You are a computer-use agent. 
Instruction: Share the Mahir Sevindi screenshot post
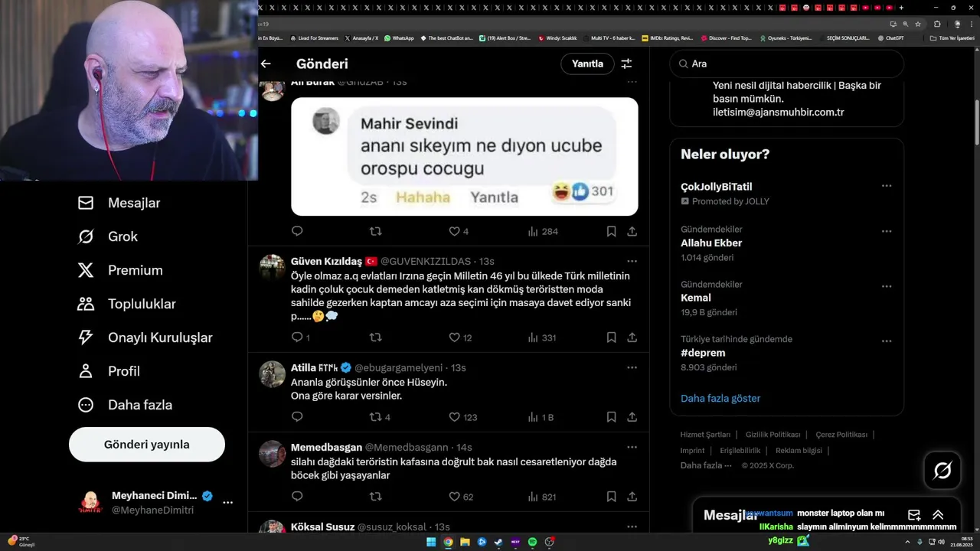(x=632, y=231)
